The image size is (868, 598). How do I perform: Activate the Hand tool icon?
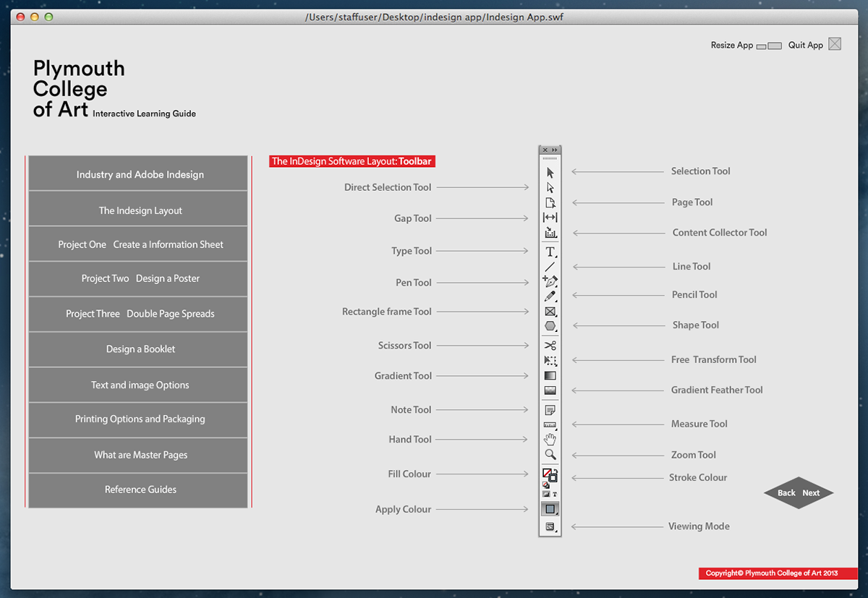(550, 439)
